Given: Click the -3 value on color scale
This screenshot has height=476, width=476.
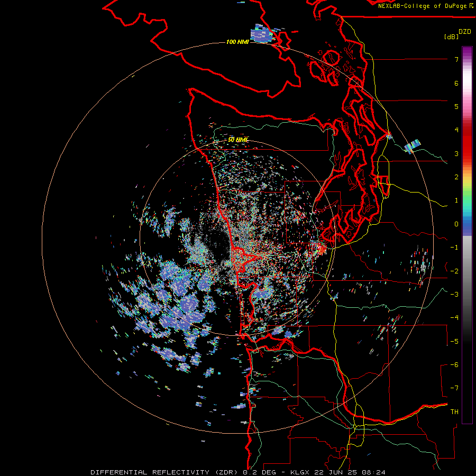Looking at the screenshot, I should coord(454,295).
